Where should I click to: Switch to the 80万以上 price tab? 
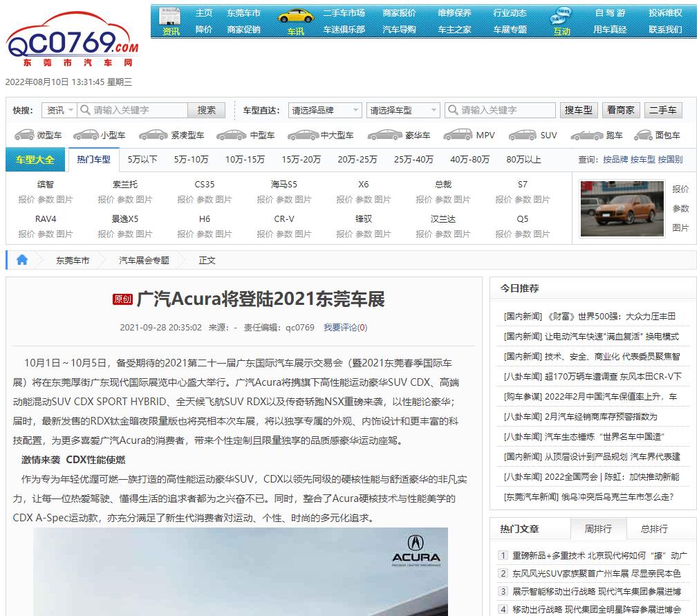click(523, 160)
